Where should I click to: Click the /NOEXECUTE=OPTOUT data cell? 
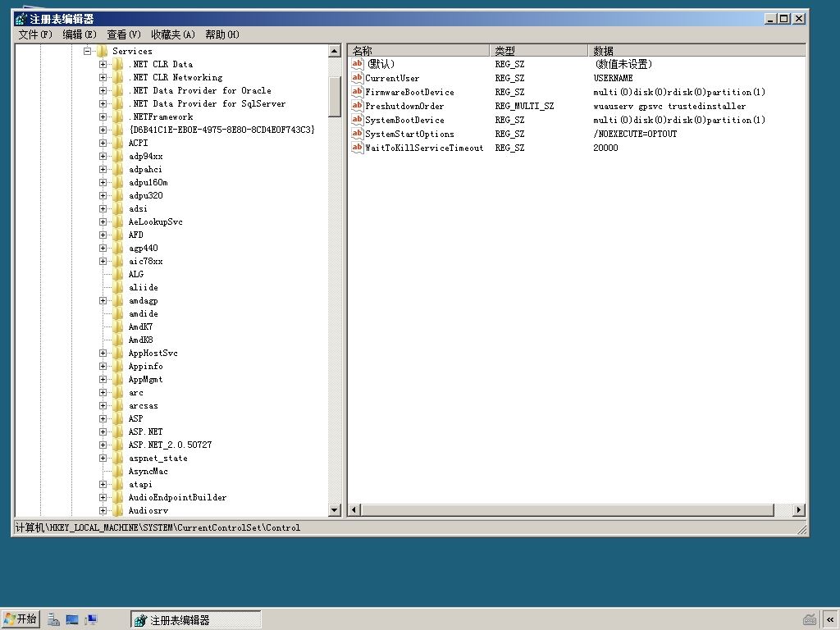(635, 134)
